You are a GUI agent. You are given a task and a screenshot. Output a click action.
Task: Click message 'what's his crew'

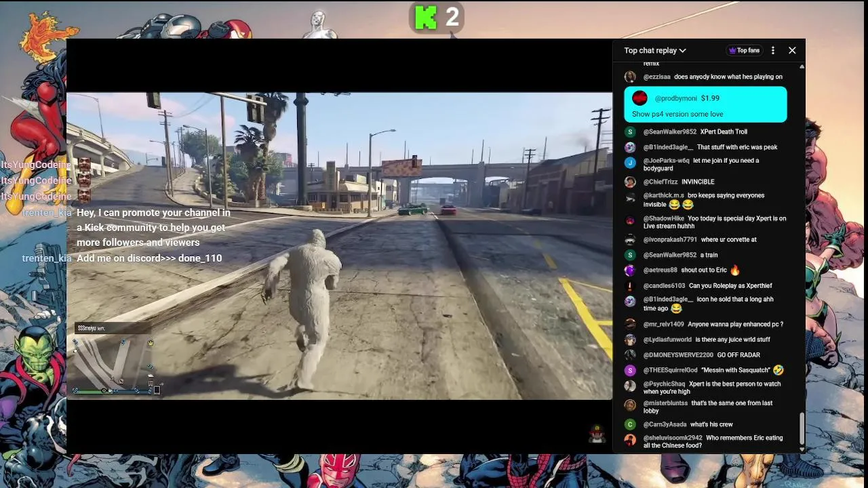point(711,424)
